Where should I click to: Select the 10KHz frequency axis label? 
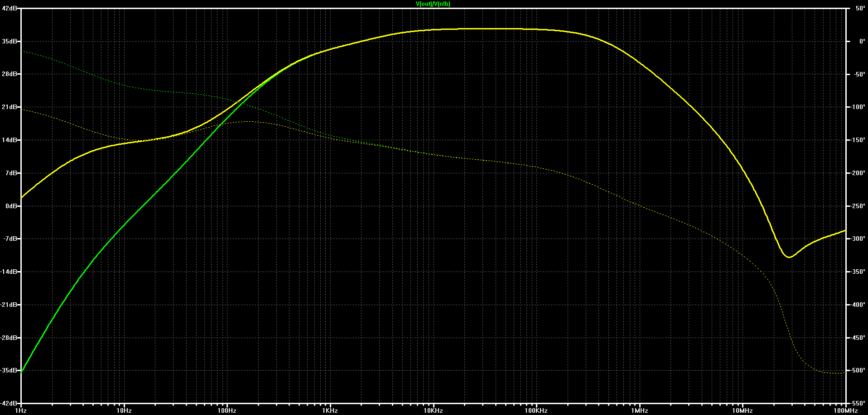433,411
